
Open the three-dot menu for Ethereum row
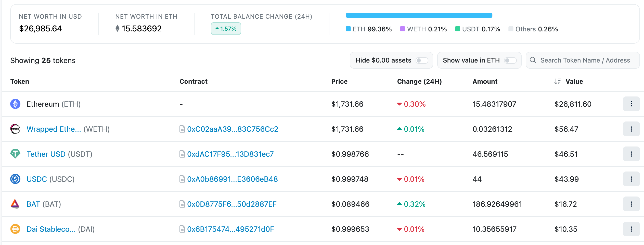click(x=631, y=104)
